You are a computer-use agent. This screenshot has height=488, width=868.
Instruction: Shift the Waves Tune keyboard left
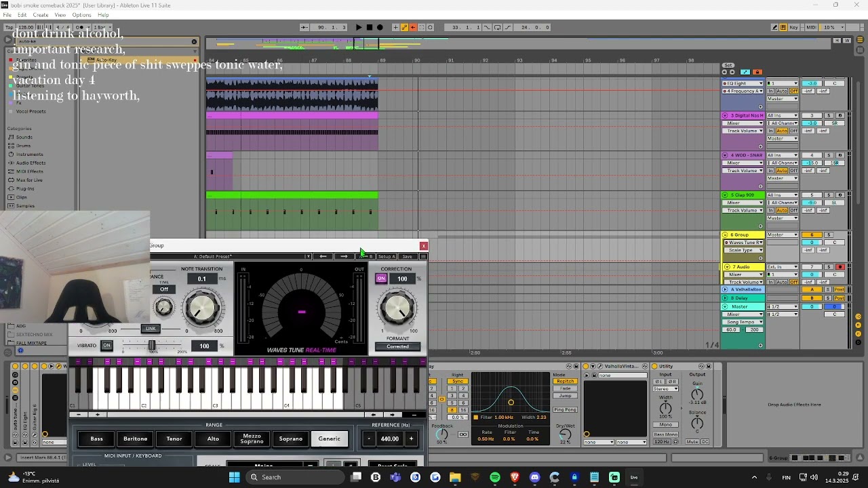pos(374,414)
